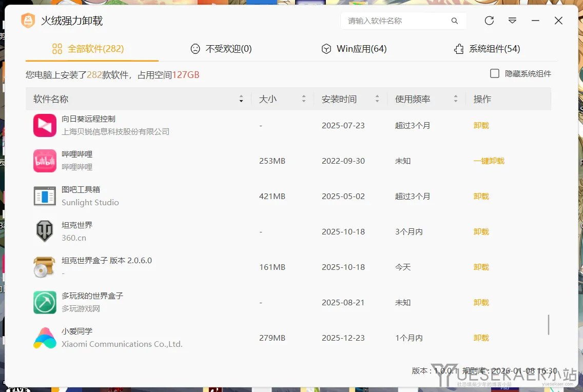Screen dimensions: 583x392
Task: Click install date 2022-09-30
Action: click(343, 161)
